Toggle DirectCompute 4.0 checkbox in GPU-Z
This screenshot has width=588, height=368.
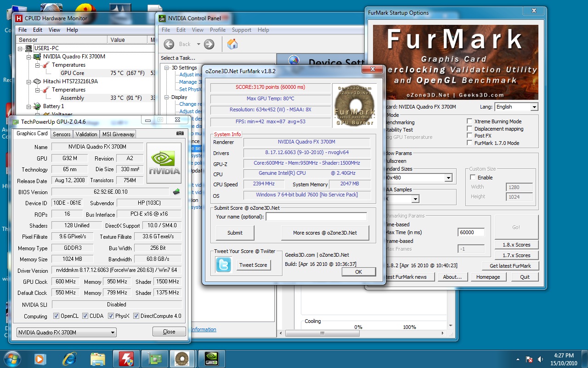[x=136, y=316]
